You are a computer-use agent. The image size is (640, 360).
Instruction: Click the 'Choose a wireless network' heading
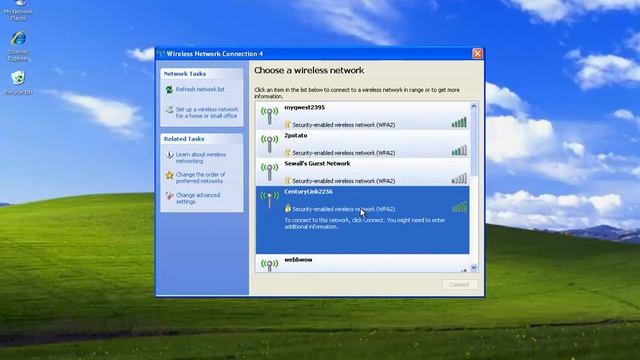coord(309,70)
